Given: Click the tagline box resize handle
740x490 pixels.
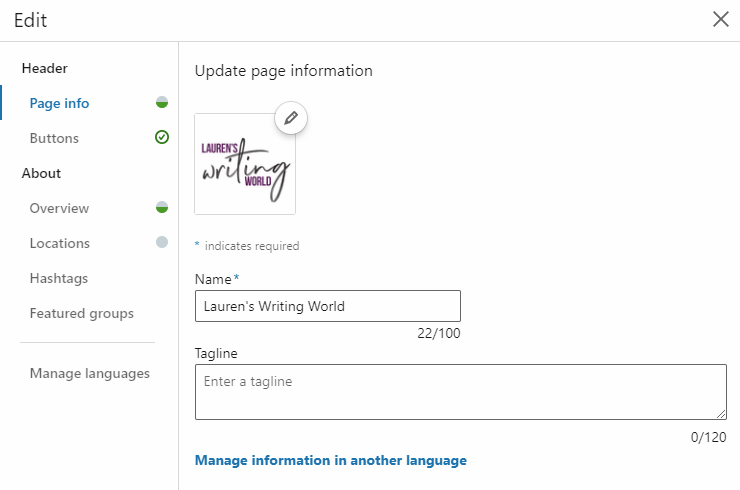Looking at the screenshot, I should click(721, 414).
